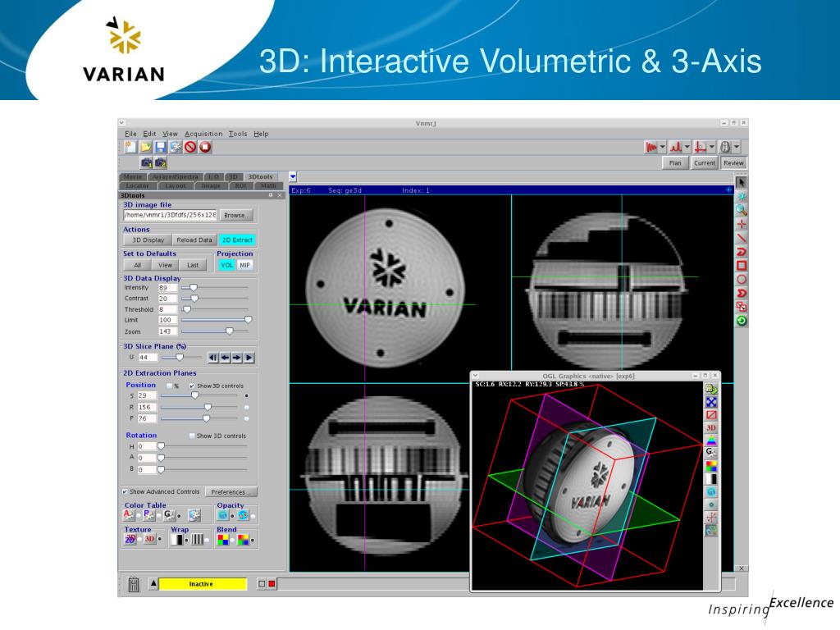Click the black up-arrow expander beside Inactive status

pos(153,583)
